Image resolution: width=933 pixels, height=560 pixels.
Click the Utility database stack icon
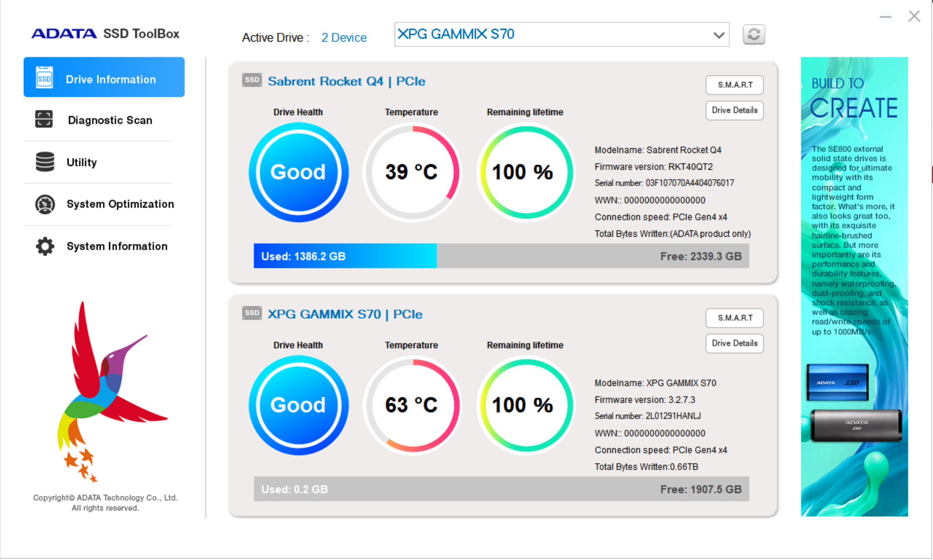pyautogui.click(x=45, y=162)
